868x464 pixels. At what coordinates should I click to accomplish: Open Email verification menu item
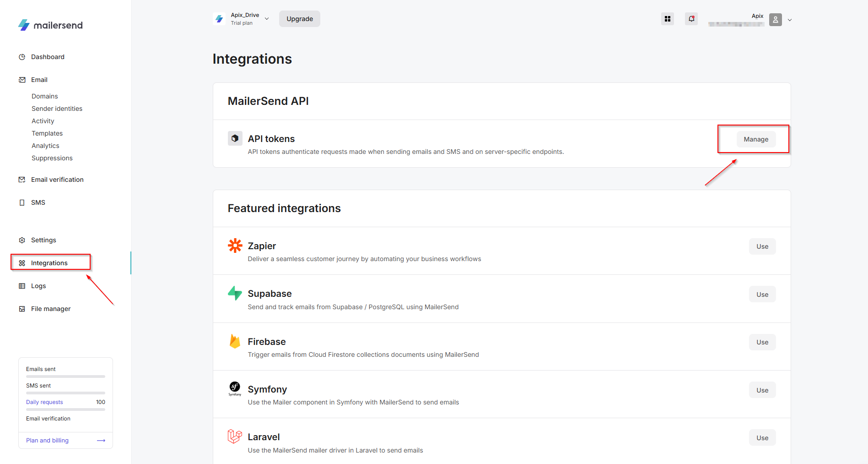pyautogui.click(x=57, y=180)
